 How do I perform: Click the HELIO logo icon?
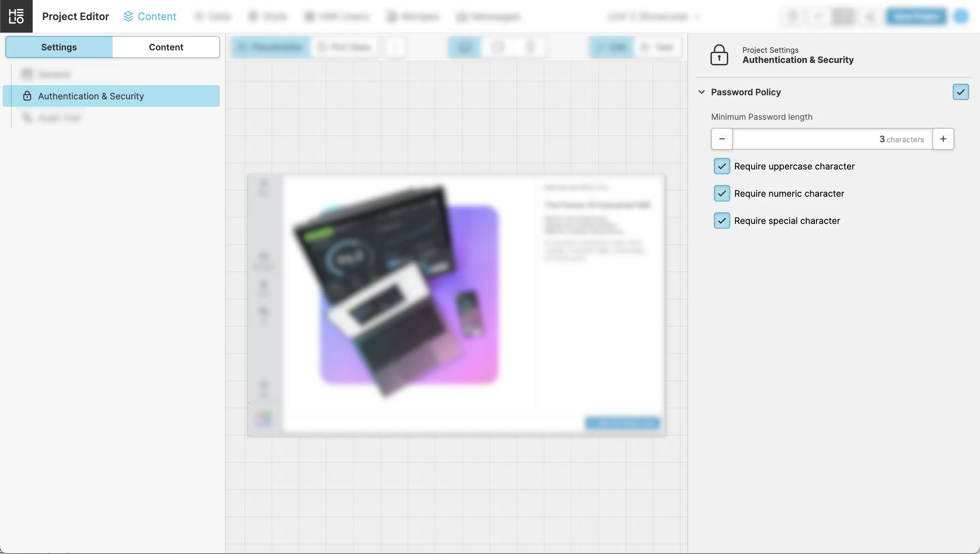pyautogui.click(x=16, y=16)
